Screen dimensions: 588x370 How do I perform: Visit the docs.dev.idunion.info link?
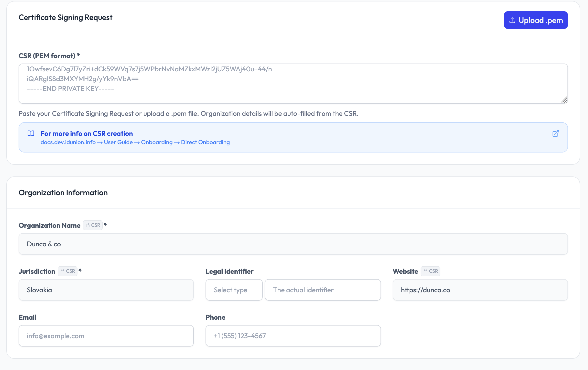pos(68,142)
